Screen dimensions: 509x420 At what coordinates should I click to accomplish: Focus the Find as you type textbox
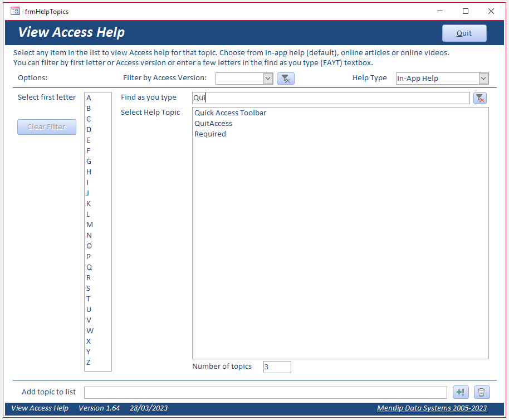(331, 98)
